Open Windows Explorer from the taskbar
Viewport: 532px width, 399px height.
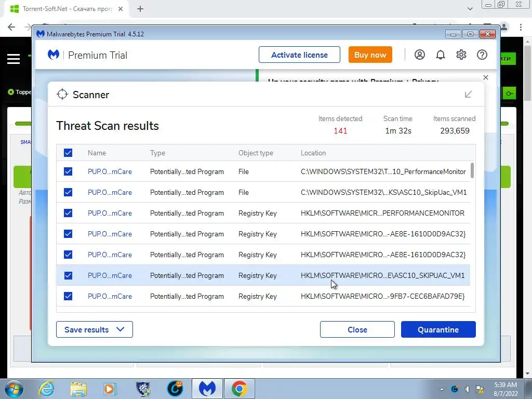(78, 389)
